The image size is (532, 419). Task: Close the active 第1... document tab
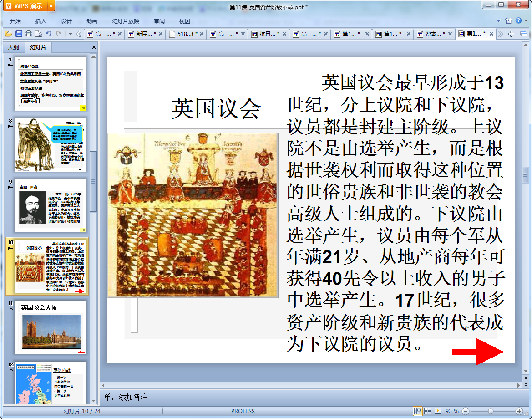click(x=491, y=34)
